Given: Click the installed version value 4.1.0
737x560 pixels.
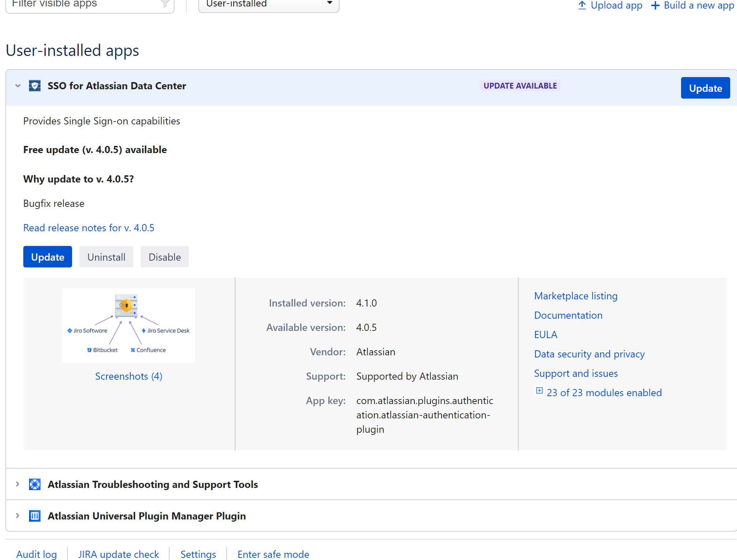Looking at the screenshot, I should point(366,303).
